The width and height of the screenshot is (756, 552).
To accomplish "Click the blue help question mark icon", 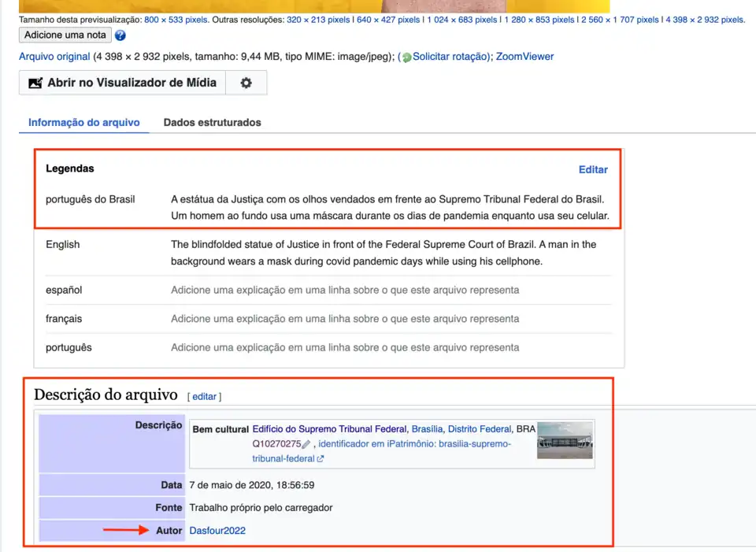I will click(120, 35).
